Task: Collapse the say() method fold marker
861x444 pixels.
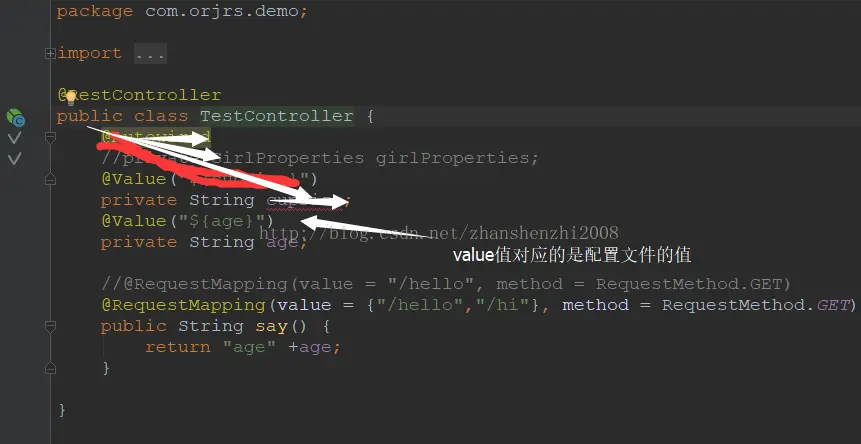Action: click(x=51, y=327)
